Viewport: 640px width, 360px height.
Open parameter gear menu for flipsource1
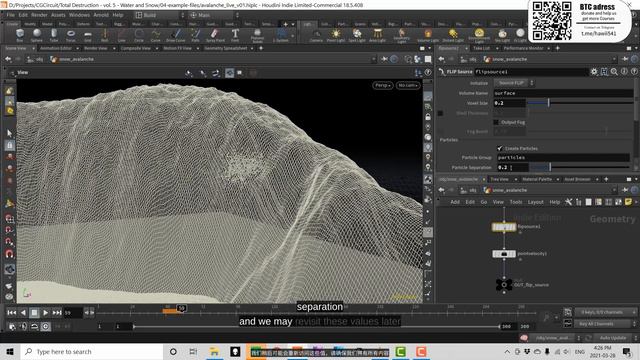(x=594, y=72)
